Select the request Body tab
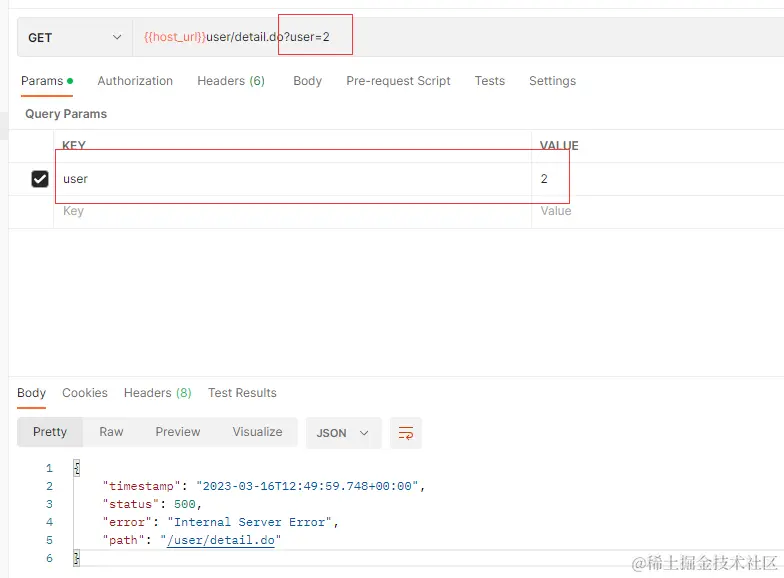Image resolution: width=784 pixels, height=578 pixels. [x=308, y=81]
